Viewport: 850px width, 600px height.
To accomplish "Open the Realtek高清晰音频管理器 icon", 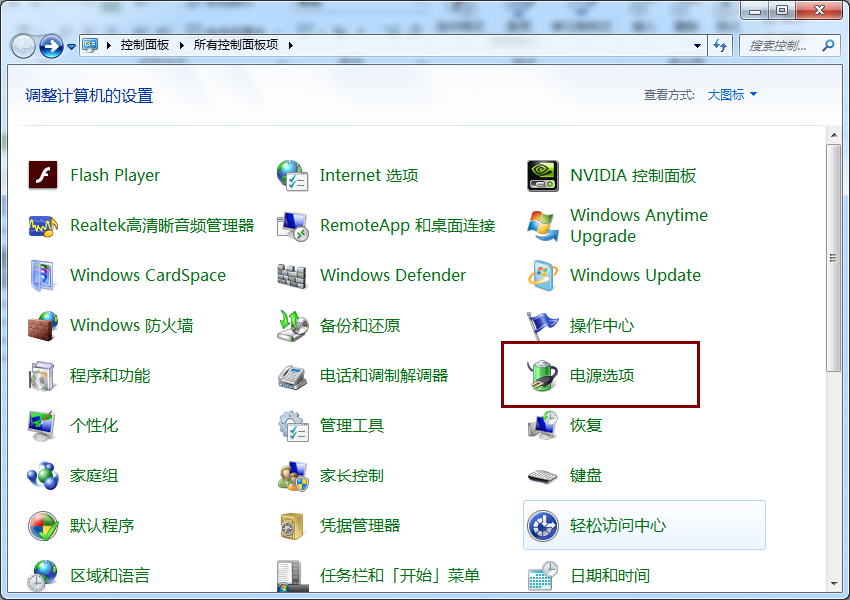I will pyautogui.click(x=43, y=225).
